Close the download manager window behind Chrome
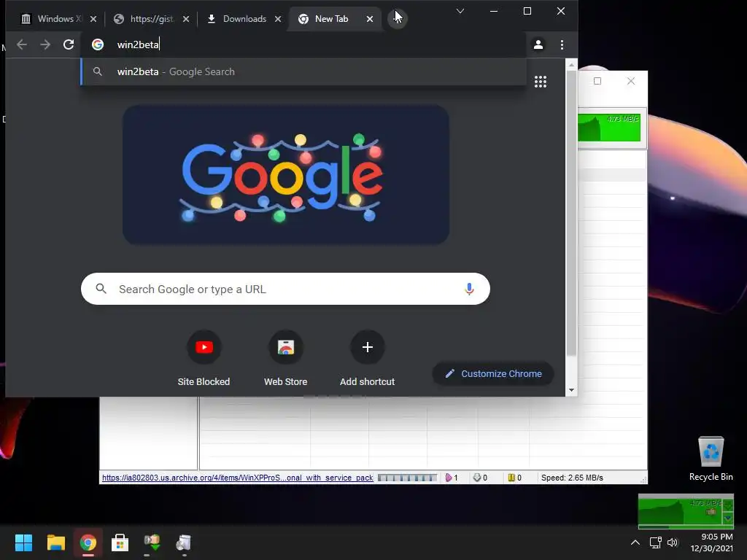This screenshot has width=747, height=560. point(631,81)
